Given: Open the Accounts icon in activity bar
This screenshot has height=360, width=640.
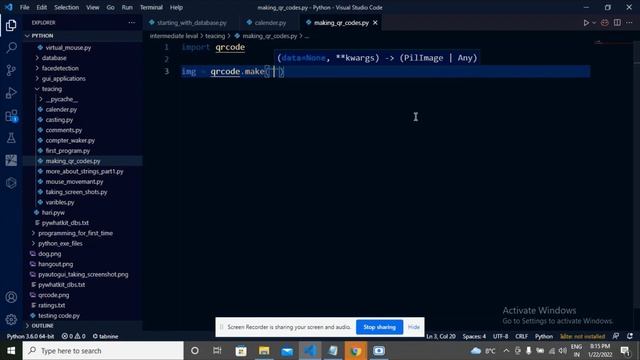Looking at the screenshot, I should (x=11, y=297).
